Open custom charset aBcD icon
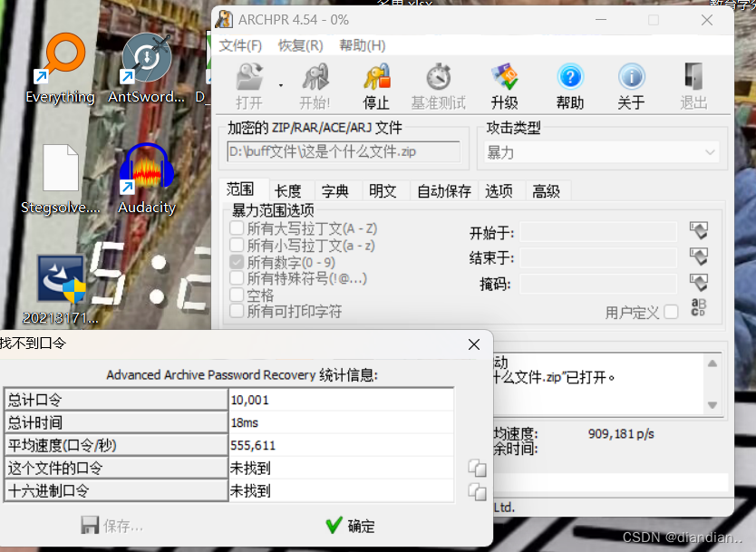 (x=699, y=307)
